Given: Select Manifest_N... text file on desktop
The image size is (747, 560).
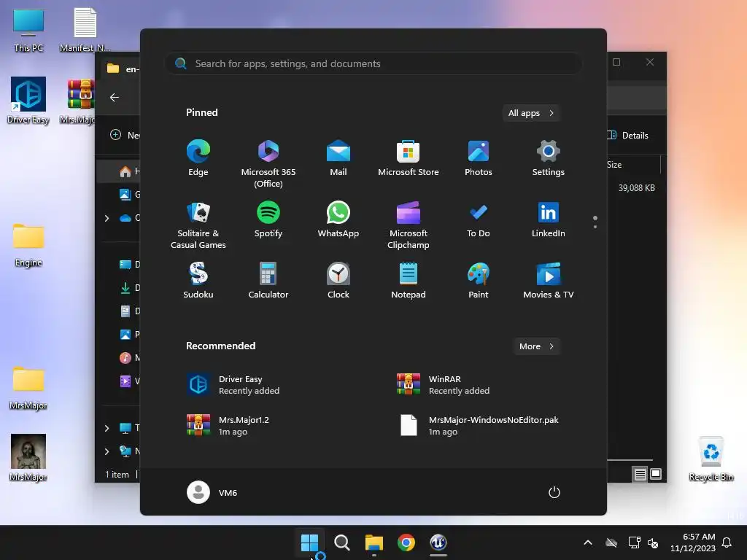Looking at the screenshot, I should tap(85, 31).
